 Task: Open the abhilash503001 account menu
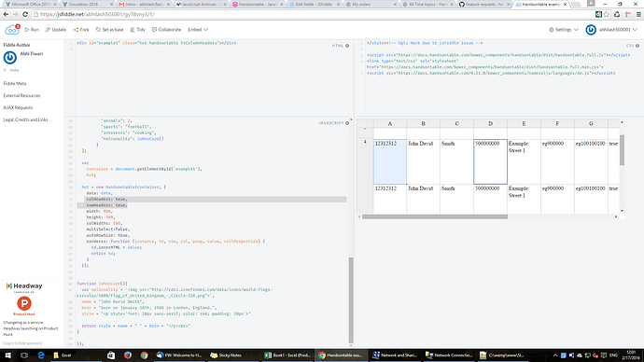[x=618, y=30]
